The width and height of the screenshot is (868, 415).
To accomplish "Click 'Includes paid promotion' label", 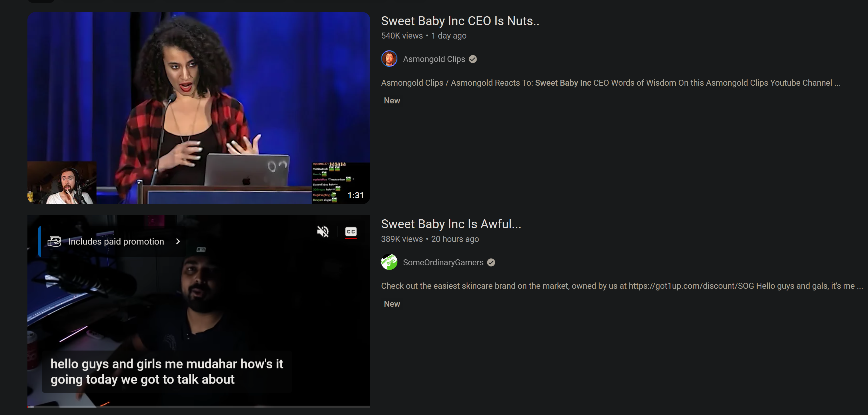I will (x=116, y=242).
